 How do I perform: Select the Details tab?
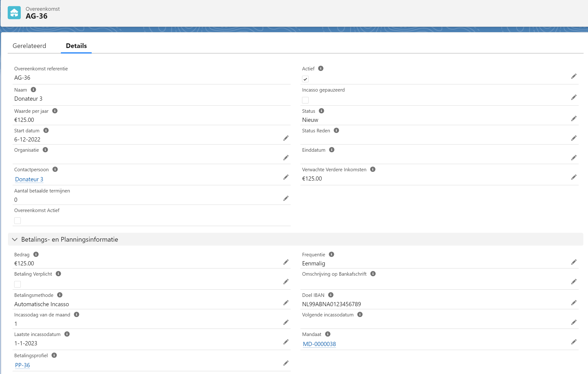pos(76,46)
